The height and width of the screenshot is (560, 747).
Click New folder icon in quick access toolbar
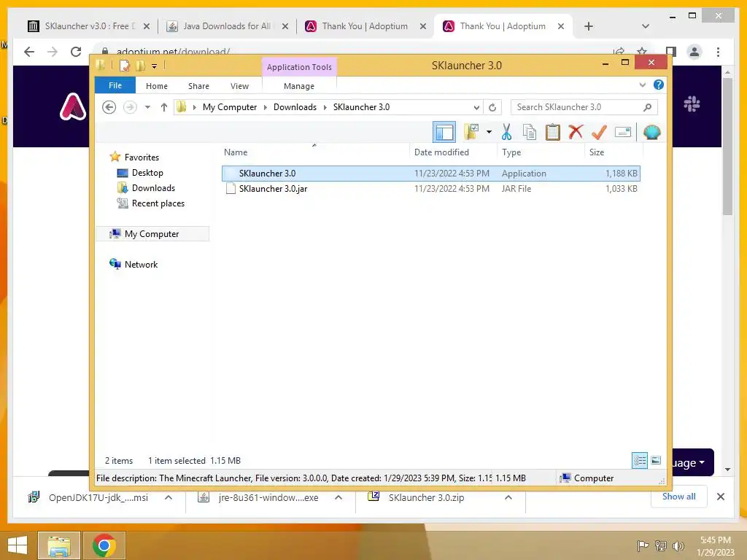pyautogui.click(x=140, y=66)
